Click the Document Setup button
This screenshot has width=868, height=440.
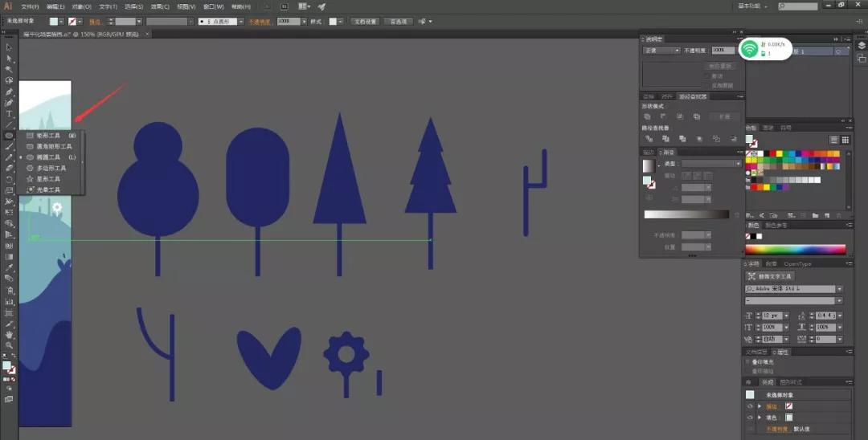click(x=365, y=22)
